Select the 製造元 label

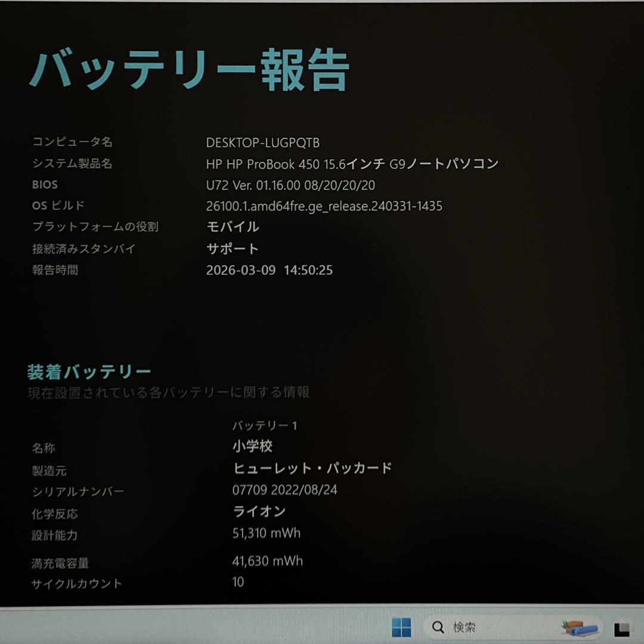[x=49, y=470]
